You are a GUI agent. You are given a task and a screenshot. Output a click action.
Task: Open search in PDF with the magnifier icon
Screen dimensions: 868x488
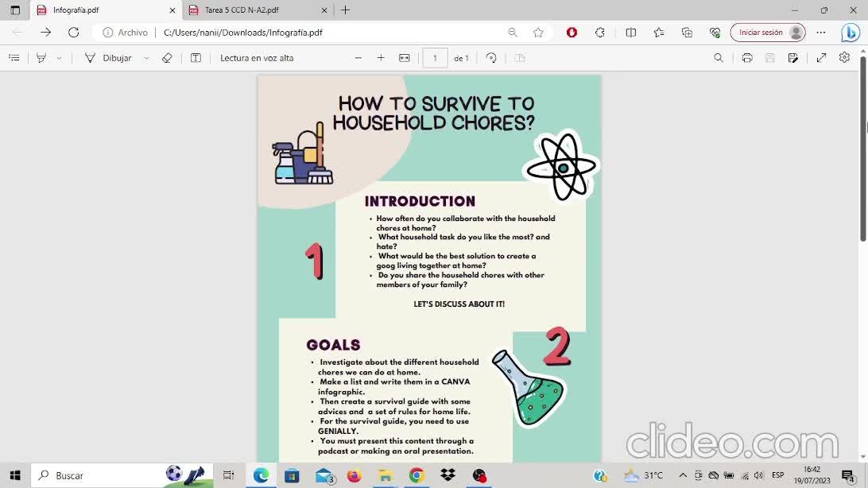[719, 58]
